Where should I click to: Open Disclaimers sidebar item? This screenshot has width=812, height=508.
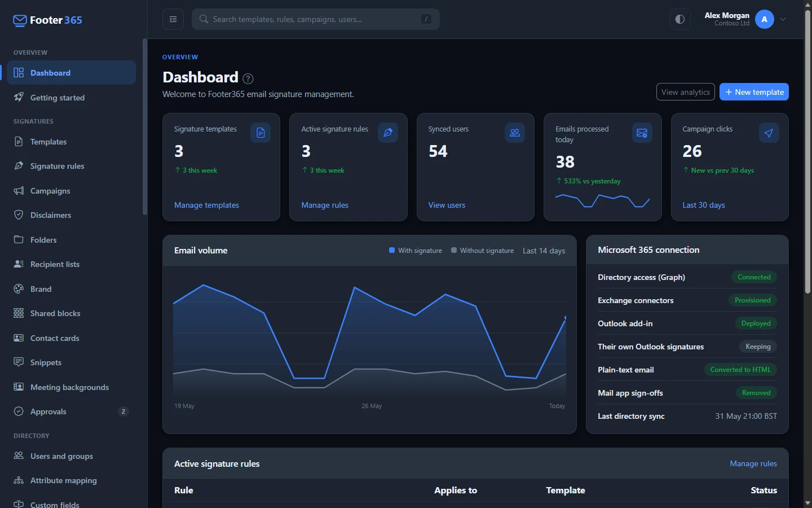click(72, 215)
